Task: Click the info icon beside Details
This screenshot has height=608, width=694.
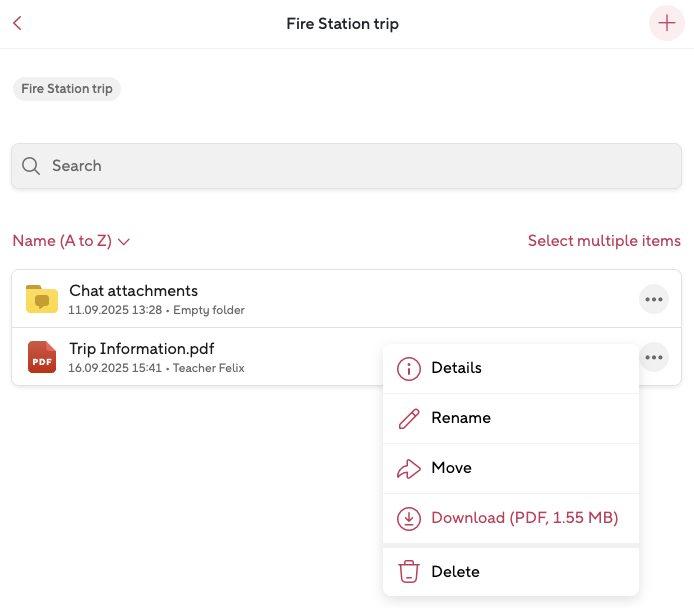Action: click(409, 369)
